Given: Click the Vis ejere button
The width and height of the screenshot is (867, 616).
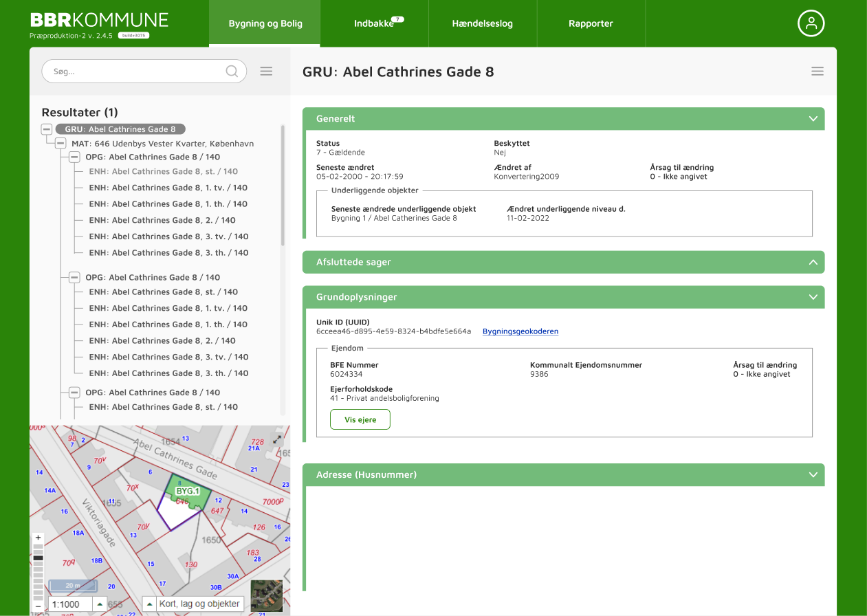Looking at the screenshot, I should click(x=360, y=419).
